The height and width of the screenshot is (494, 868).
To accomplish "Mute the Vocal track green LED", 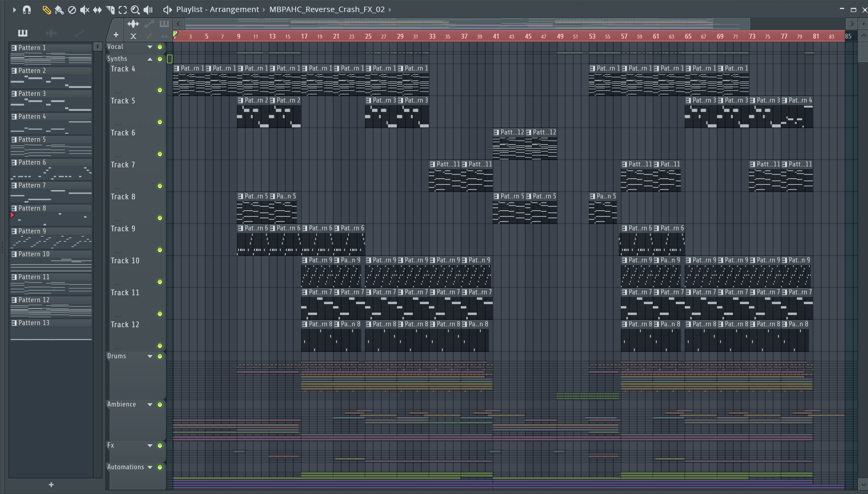I will click(160, 47).
